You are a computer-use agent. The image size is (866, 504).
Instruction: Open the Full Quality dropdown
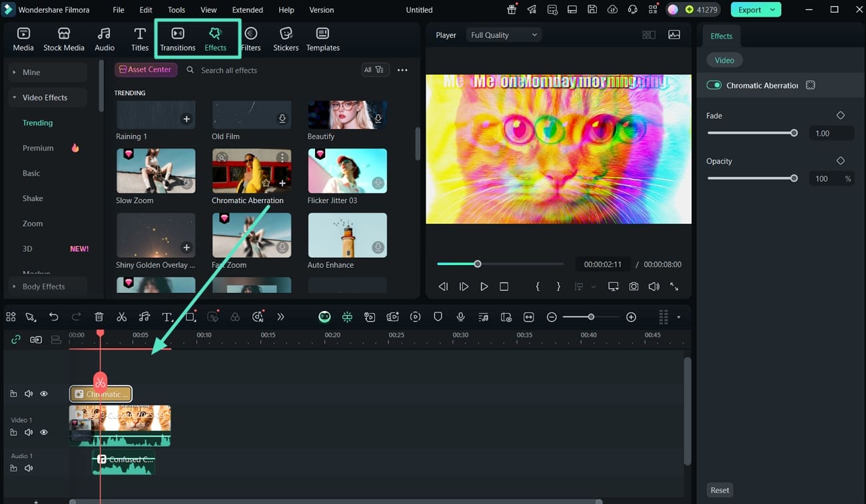tap(504, 35)
